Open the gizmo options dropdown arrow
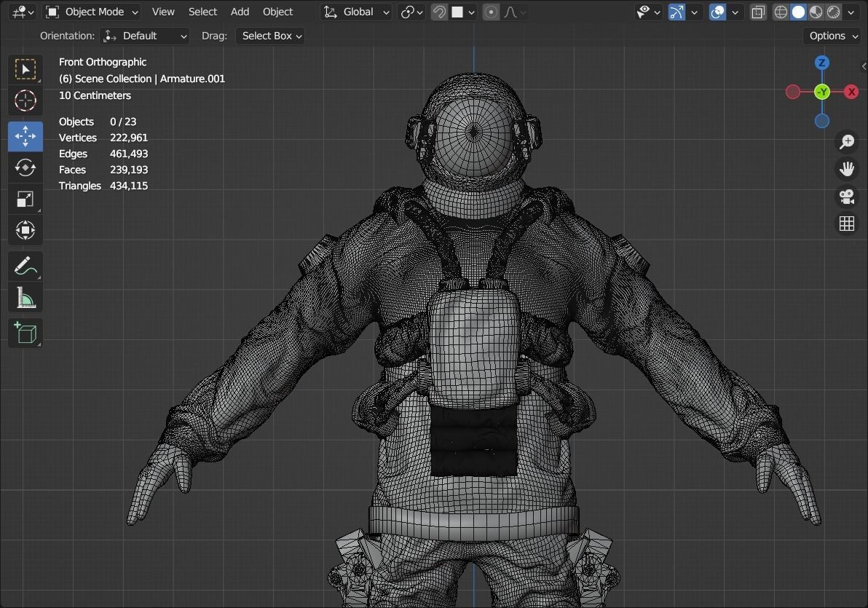 [694, 12]
